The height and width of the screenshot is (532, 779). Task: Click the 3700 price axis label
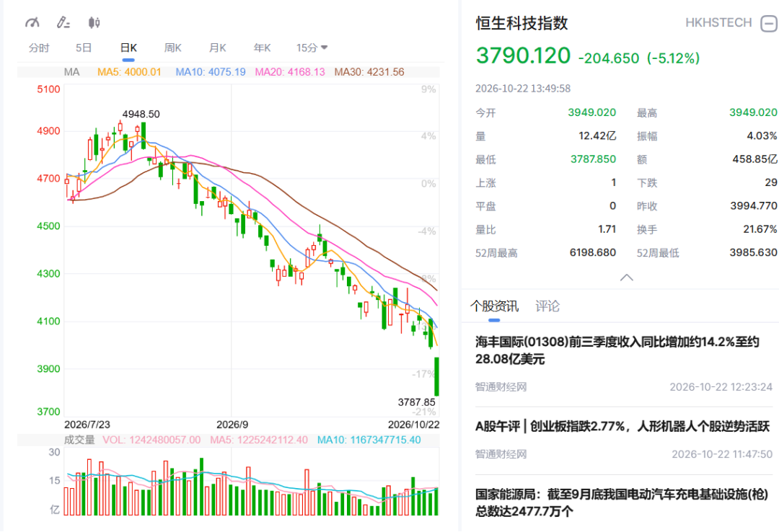pos(49,412)
